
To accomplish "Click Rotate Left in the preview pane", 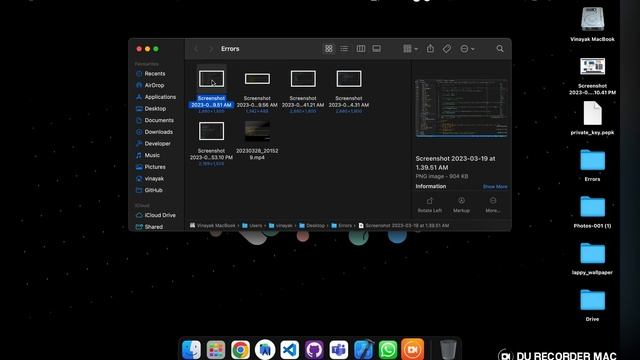I will coord(429,204).
